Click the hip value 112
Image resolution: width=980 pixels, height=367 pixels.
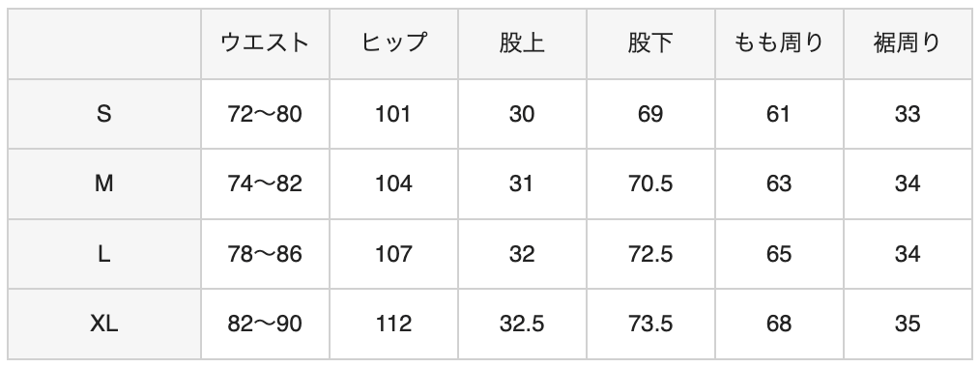tap(393, 324)
